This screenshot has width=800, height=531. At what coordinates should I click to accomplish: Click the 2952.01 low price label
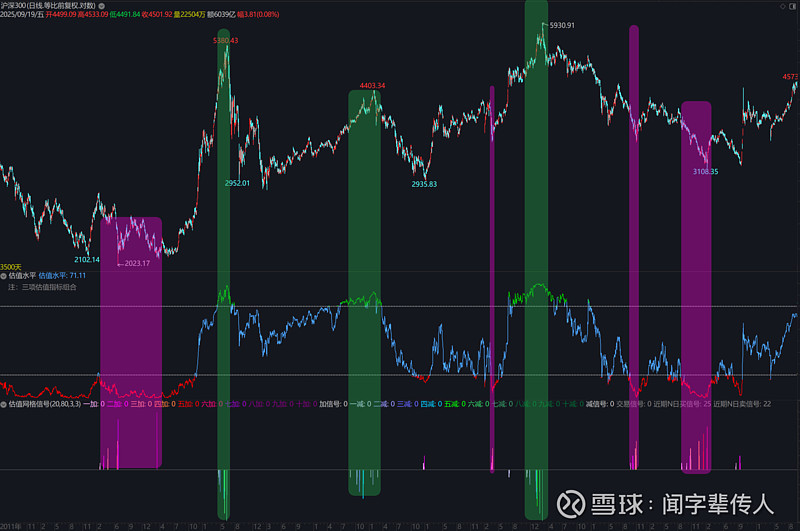click(237, 184)
